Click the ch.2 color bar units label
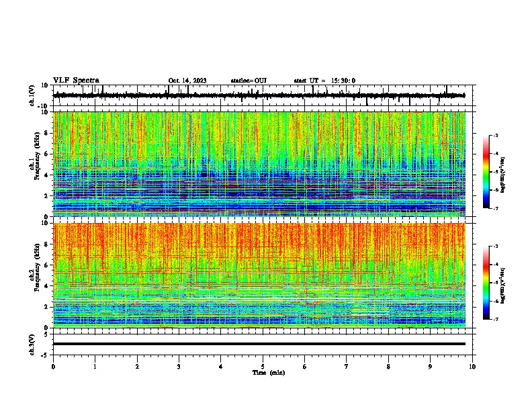 pyautogui.click(x=503, y=285)
